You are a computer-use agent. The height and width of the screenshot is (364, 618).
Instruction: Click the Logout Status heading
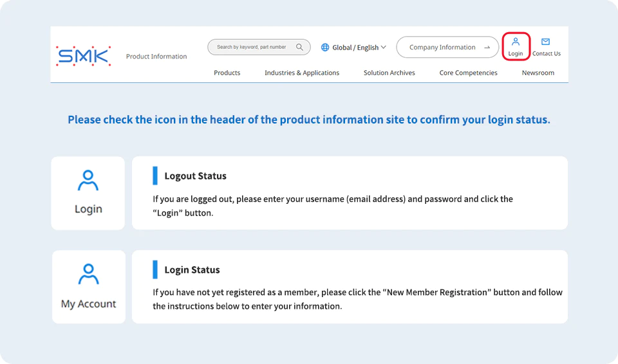click(195, 176)
